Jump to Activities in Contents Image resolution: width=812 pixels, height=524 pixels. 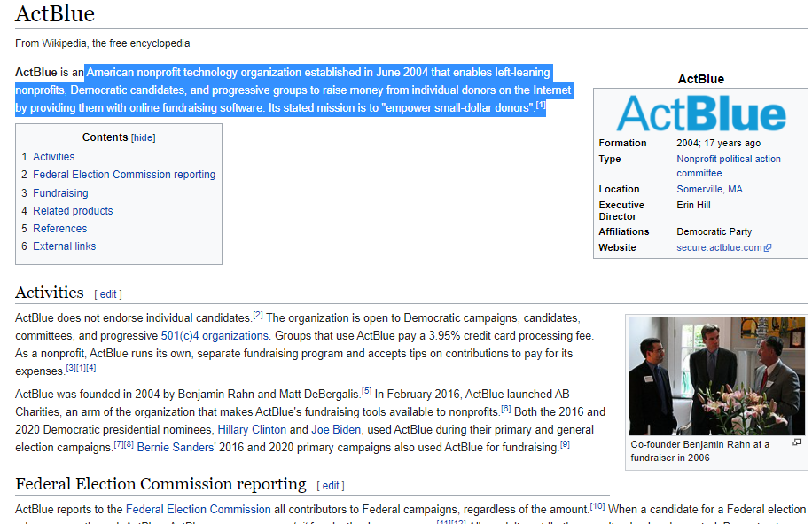coord(54,156)
